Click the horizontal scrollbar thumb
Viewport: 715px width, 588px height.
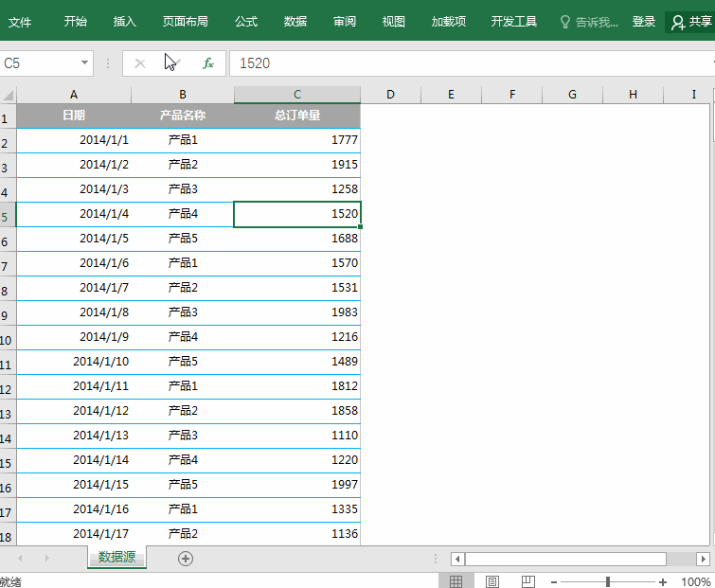[565, 559]
